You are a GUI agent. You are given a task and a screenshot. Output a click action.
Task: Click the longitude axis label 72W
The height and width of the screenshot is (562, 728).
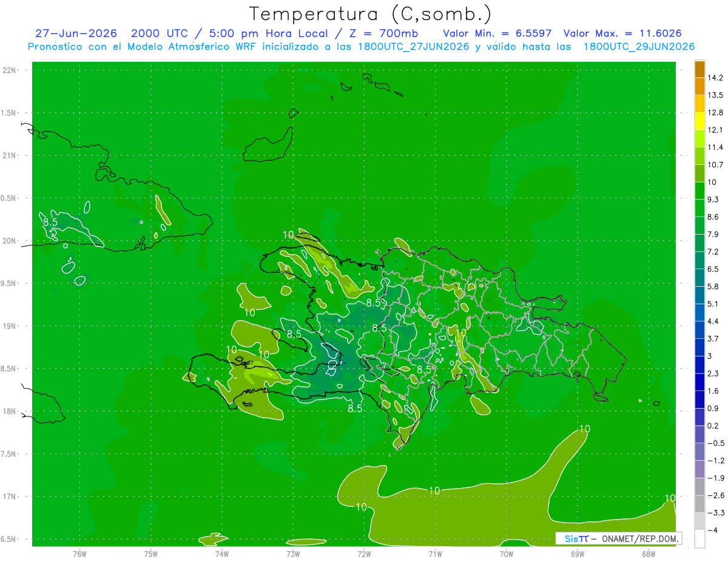point(364,554)
